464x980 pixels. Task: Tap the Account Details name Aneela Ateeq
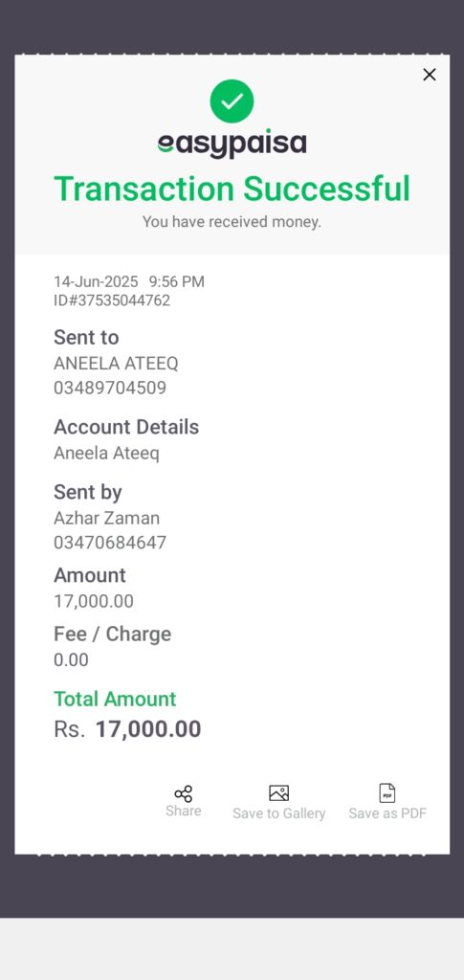pos(107,453)
